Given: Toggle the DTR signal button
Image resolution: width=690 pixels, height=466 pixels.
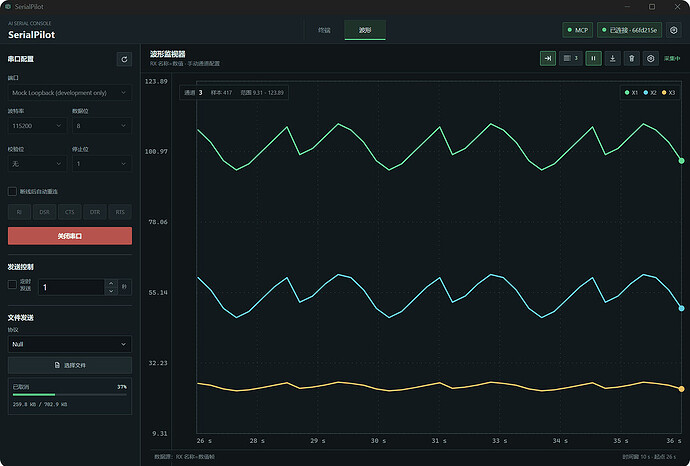Looking at the screenshot, I should [x=95, y=212].
